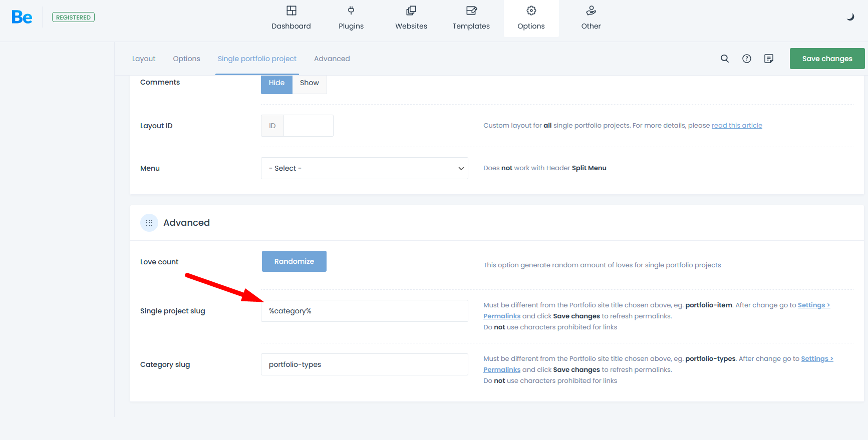Switch to the Advanced tab

tap(332, 59)
